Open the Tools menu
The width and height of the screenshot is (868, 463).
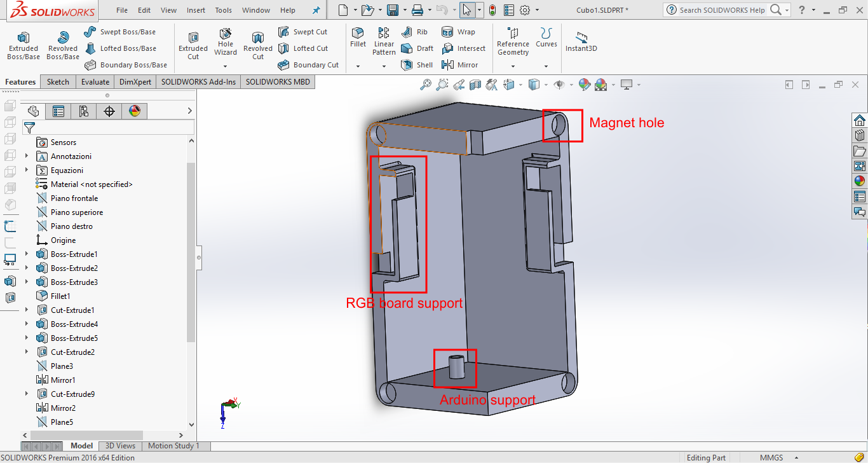point(224,10)
